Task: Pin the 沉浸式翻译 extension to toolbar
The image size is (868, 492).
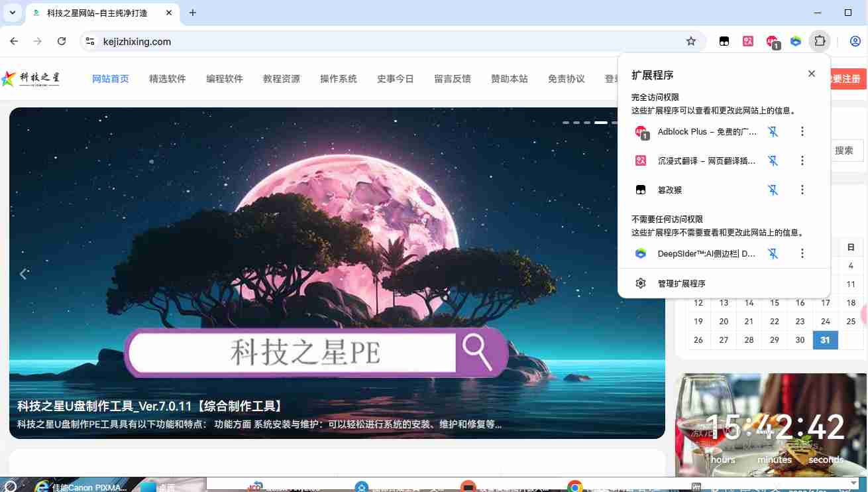Action: coord(773,160)
